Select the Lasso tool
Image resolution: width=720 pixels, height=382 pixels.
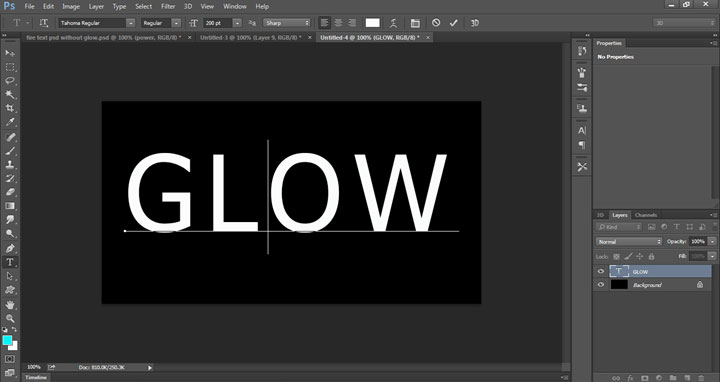coord(10,81)
